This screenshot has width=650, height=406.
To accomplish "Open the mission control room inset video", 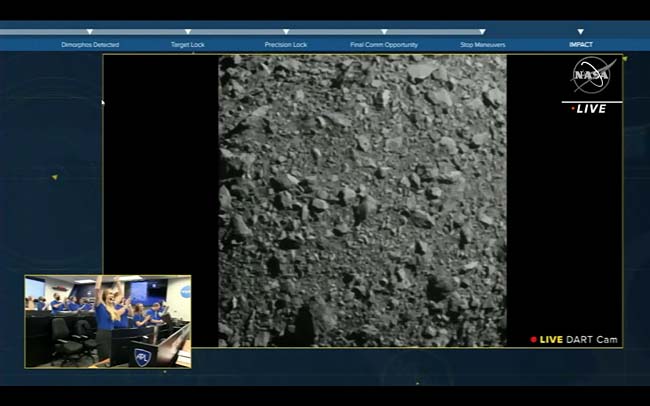I will (108, 322).
